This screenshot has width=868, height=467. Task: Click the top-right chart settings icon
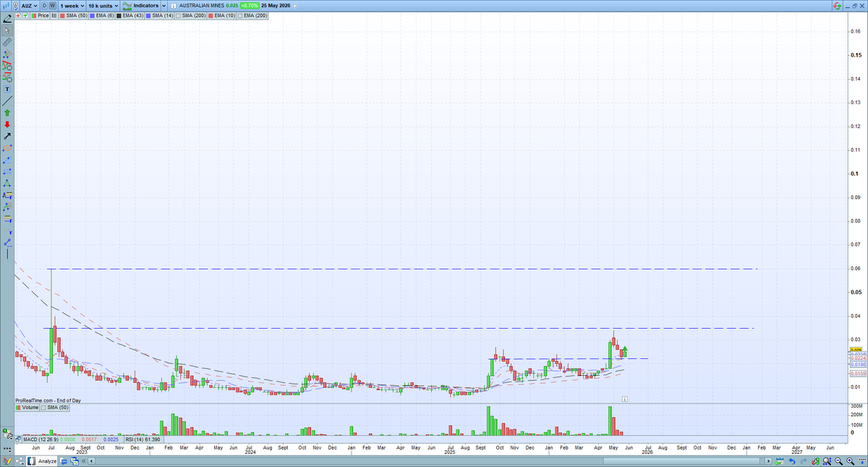[x=837, y=6]
